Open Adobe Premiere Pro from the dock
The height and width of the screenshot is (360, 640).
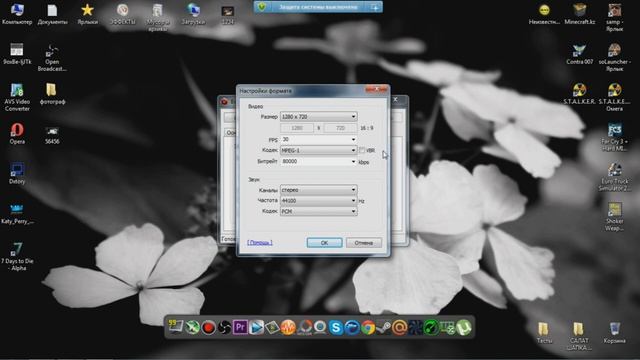pyautogui.click(x=240, y=327)
